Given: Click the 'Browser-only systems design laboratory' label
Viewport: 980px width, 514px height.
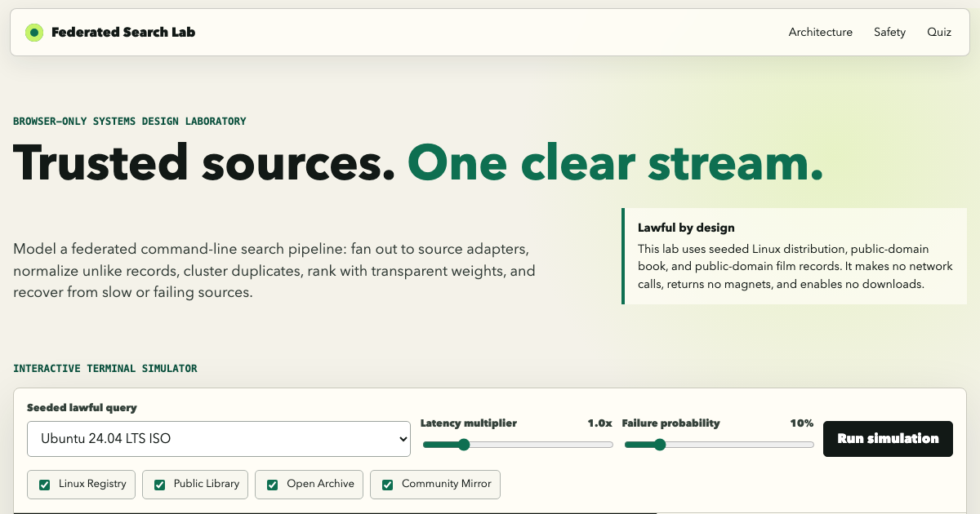Looking at the screenshot, I should pyautogui.click(x=130, y=122).
